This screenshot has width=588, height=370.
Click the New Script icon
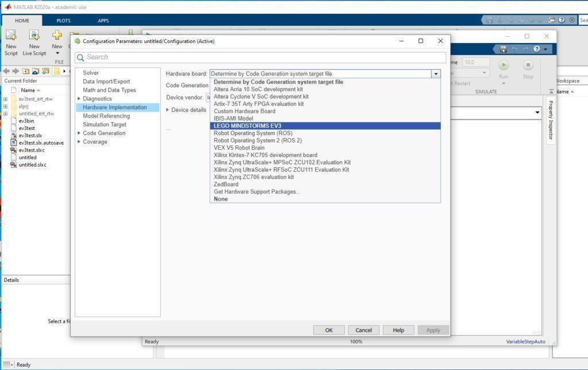(11, 35)
